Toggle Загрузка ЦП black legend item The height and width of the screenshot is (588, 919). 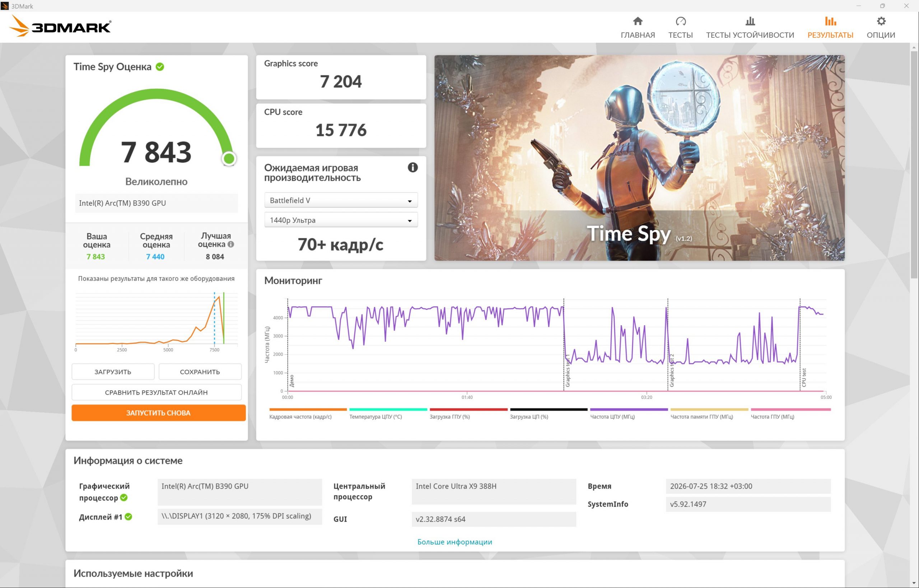point(549,413)
